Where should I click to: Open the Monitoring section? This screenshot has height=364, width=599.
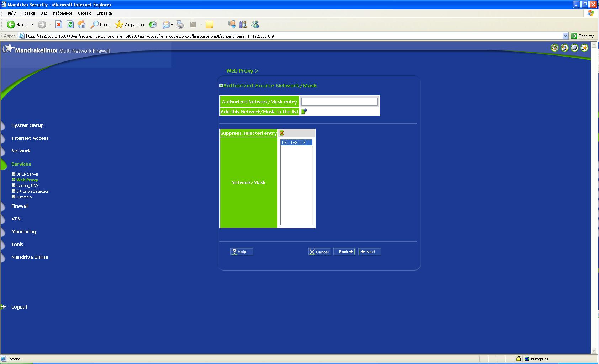pyautogui.click(x=23, y=231)
